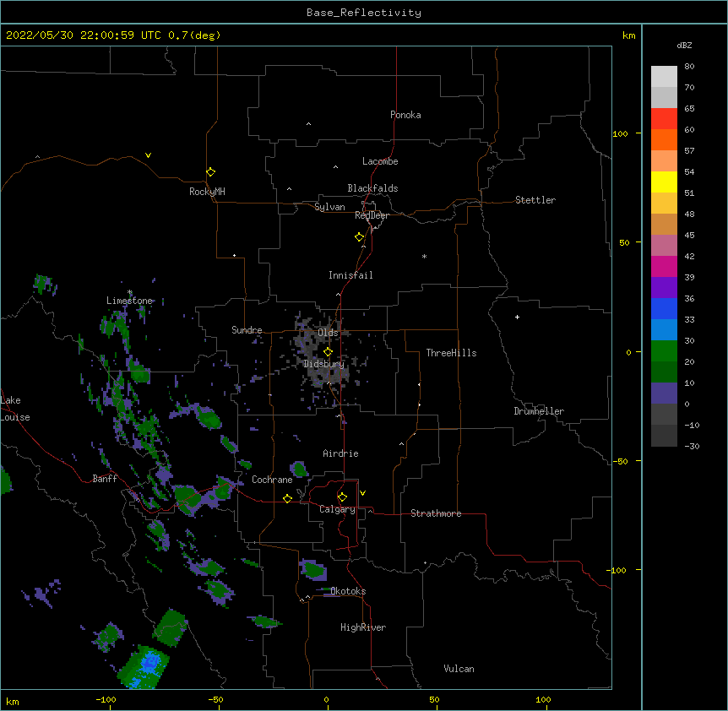This screenshot has height=711, width=728.
Task: Click the Innisfail town label
Action: coord(350,275)
